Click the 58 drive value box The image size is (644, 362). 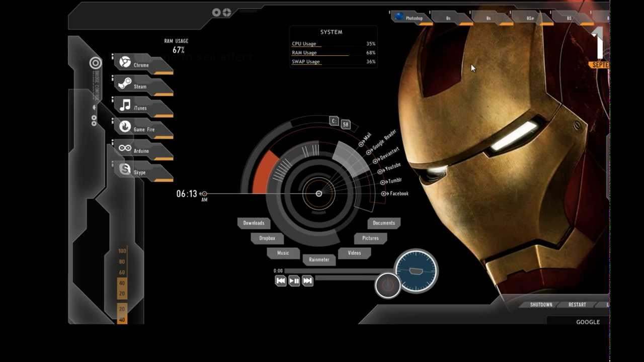[x=345, y=124]
